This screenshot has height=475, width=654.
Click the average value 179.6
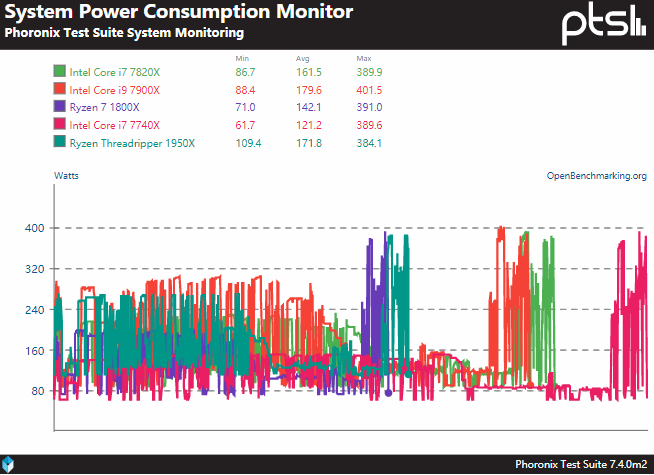click(x=309, y=90)
